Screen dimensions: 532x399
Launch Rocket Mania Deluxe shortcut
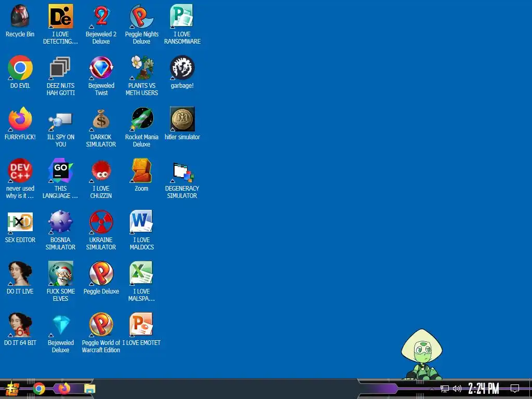[142, 119]
